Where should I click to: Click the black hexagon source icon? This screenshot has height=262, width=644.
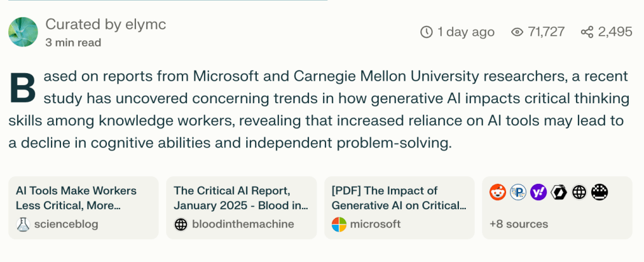coord(558,192)
